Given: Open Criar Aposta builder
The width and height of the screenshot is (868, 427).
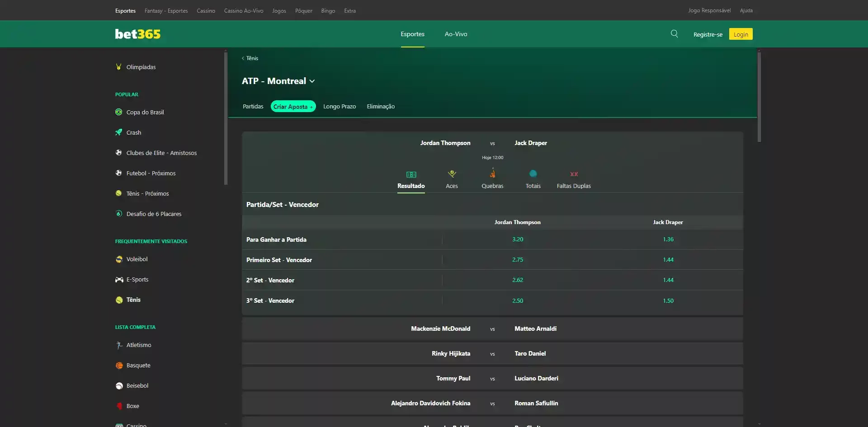Looking at the screenshot, I should tap(293, 106).
